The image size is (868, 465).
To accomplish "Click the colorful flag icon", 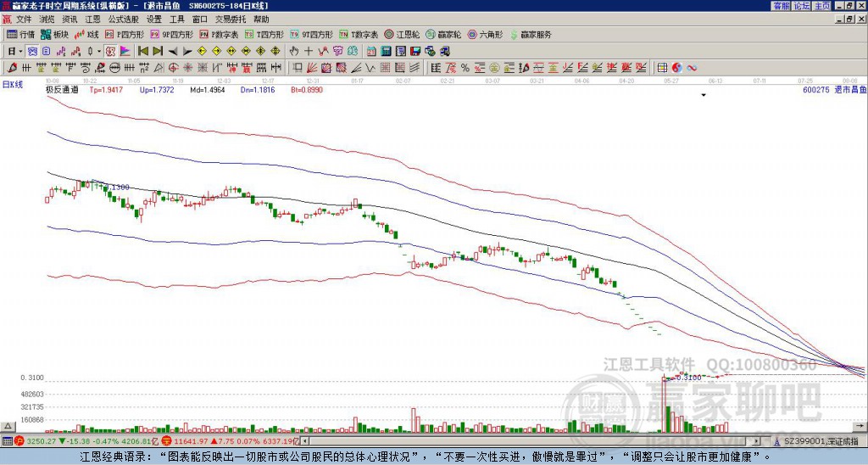I will point(125,52).
